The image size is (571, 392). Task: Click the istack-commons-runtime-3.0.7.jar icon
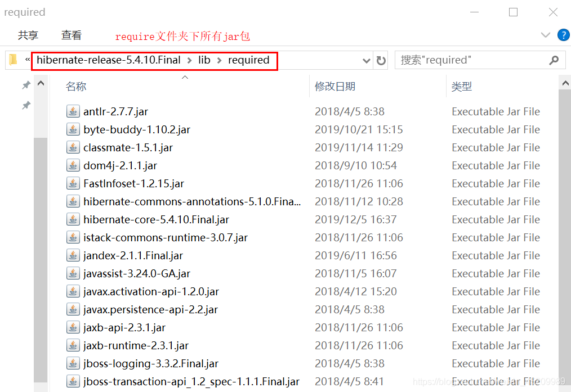(x=73, y=237)
